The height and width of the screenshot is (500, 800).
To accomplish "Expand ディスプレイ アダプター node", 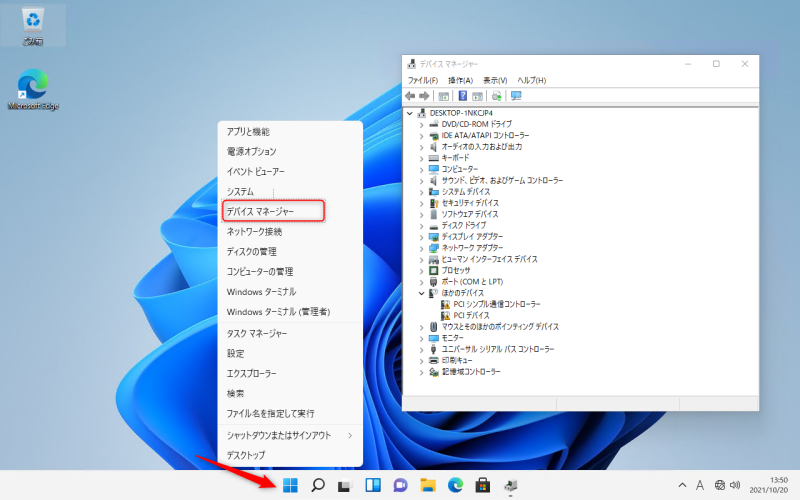I will pos(421,237).
